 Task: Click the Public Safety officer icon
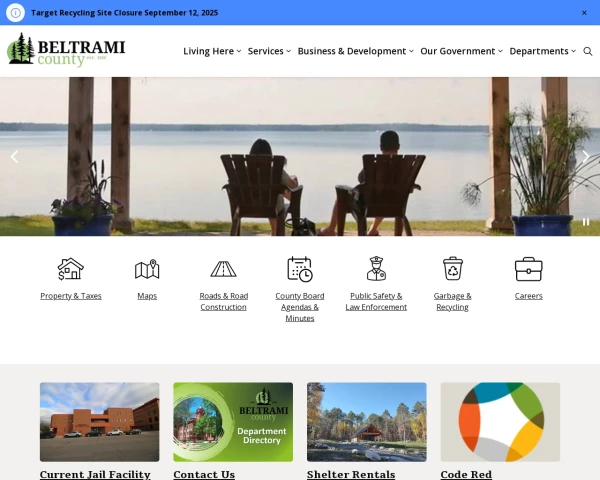[x=376, y=269]
